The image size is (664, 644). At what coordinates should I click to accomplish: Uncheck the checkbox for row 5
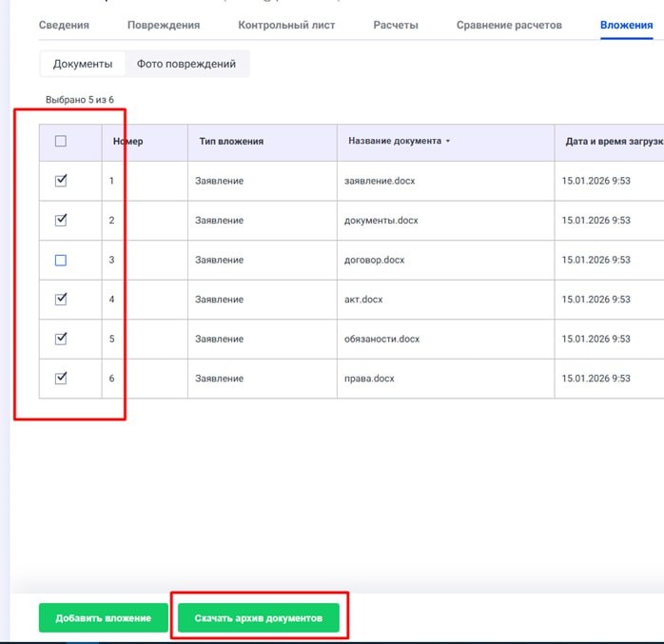coord(61,339)
